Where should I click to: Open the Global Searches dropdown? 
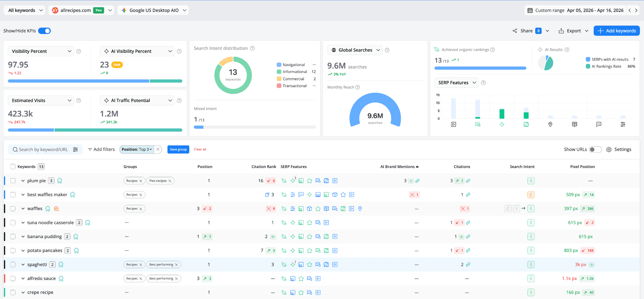click(x=355, y=50)
